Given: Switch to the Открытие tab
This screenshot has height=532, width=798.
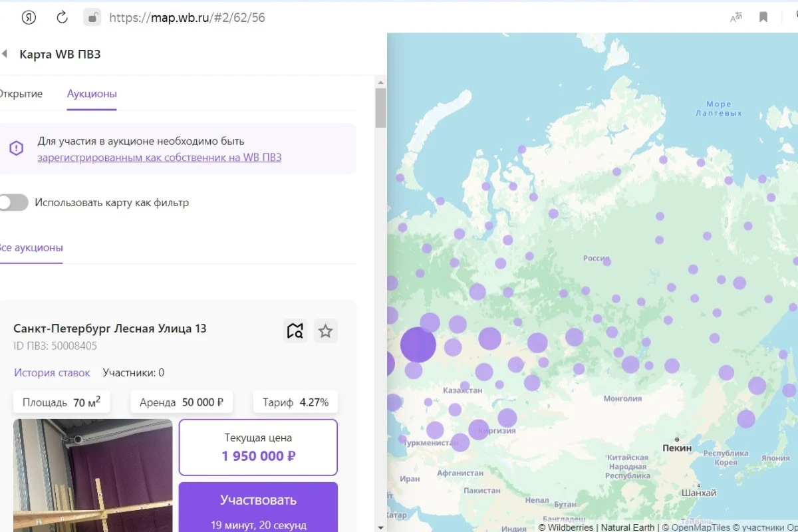Looking at the screenshot, I should coord(20,94).
